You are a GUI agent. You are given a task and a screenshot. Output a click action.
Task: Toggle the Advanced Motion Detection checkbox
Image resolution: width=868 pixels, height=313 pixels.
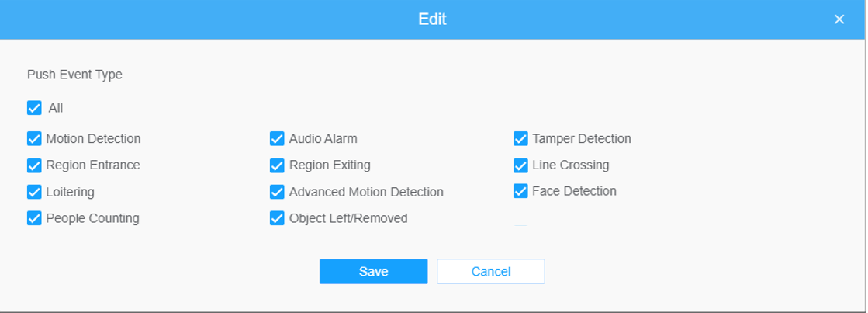coord(277,192)
